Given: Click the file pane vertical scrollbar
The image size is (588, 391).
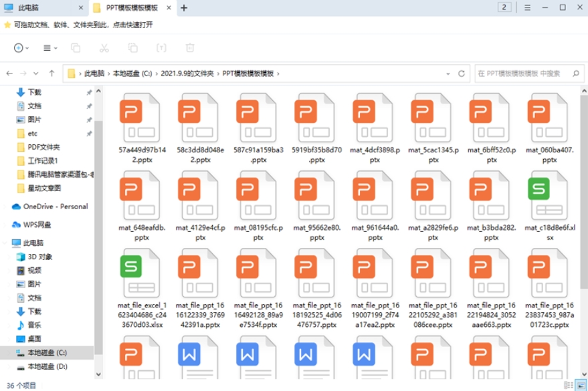Looking at the screenshot, I should click(x=584, y=191).
